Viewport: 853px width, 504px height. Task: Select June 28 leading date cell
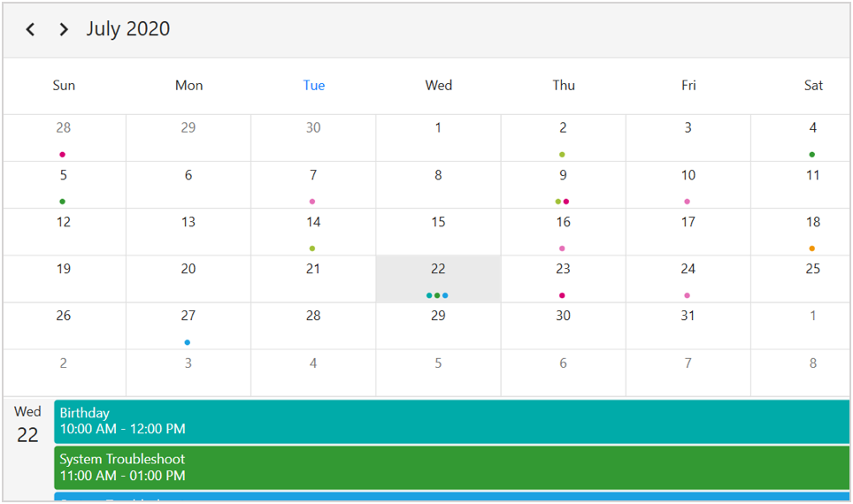click(x=65, y=138)
